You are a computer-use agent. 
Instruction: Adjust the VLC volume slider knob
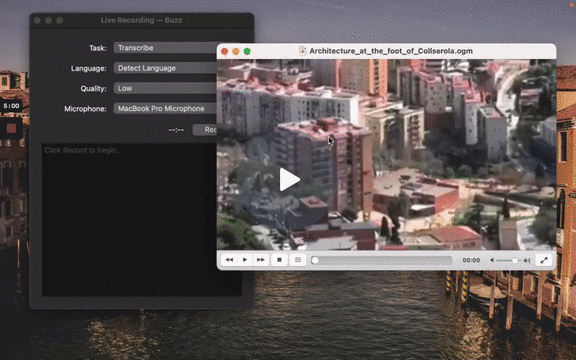click(515, 260)
